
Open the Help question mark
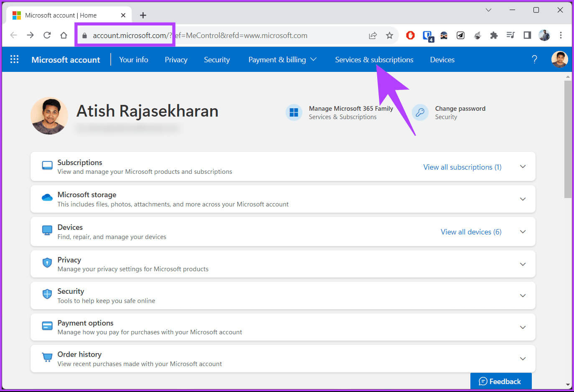click(534, 59)
